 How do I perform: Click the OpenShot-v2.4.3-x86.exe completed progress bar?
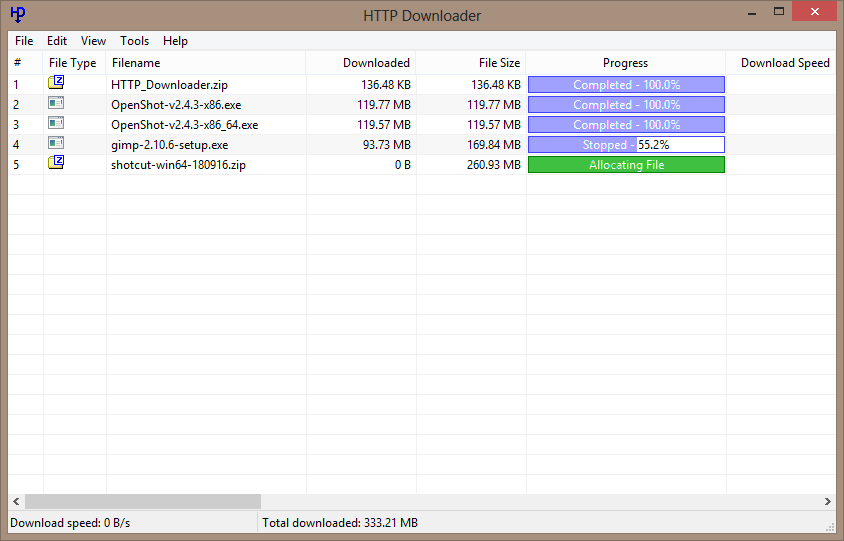(x=627, y=104)
